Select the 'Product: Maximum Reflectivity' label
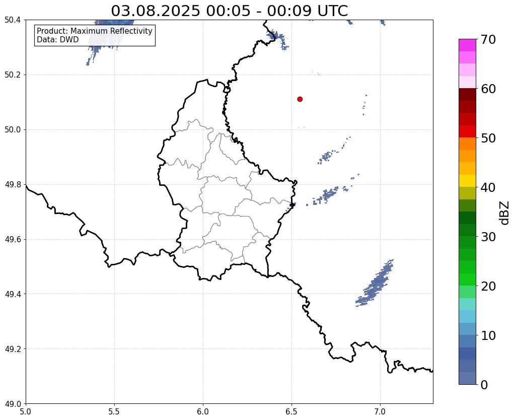 tap(95, 31)
